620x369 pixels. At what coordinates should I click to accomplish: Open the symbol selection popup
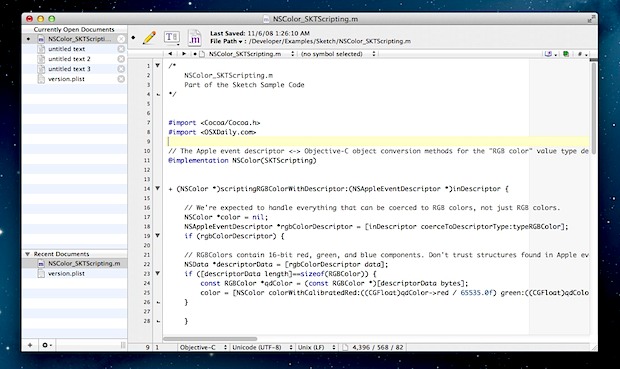click(338, 54)
